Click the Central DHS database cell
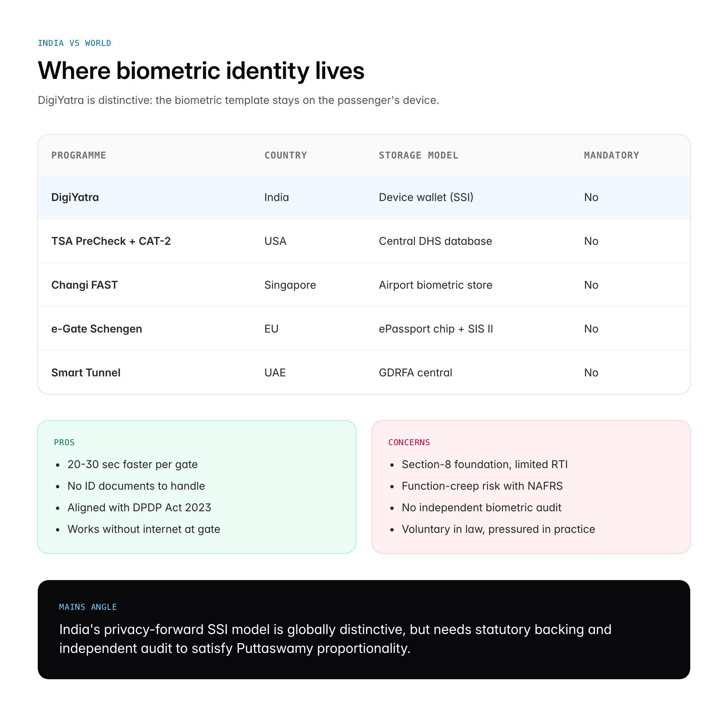The height and width of the screenshot is (717, 728). tap(435, 241)
